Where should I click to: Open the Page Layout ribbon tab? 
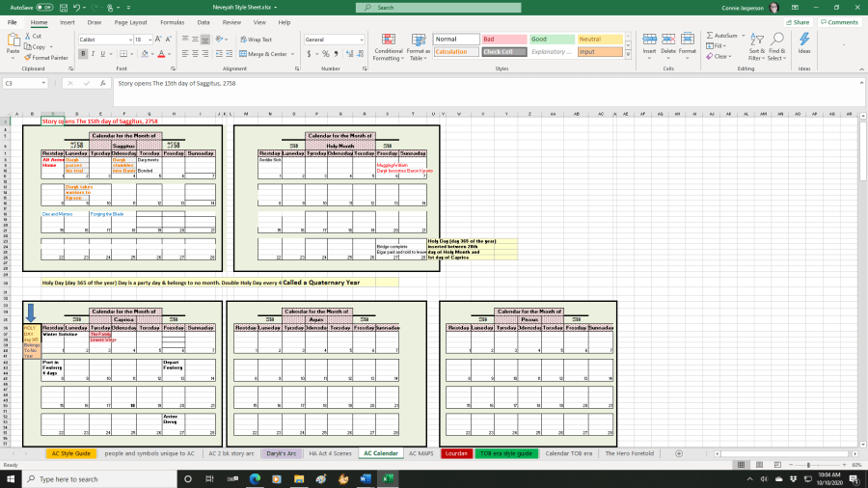[130, 21]
